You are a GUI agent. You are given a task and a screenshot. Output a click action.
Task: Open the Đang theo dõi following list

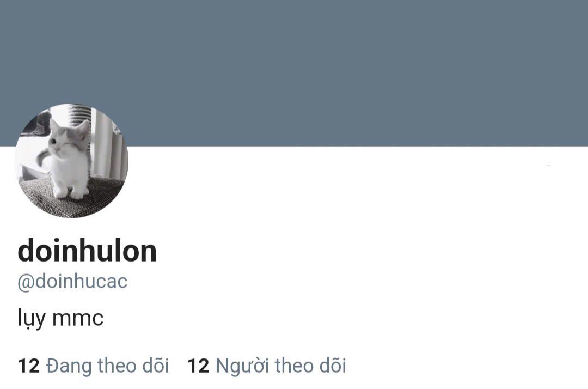click(94, 366)
